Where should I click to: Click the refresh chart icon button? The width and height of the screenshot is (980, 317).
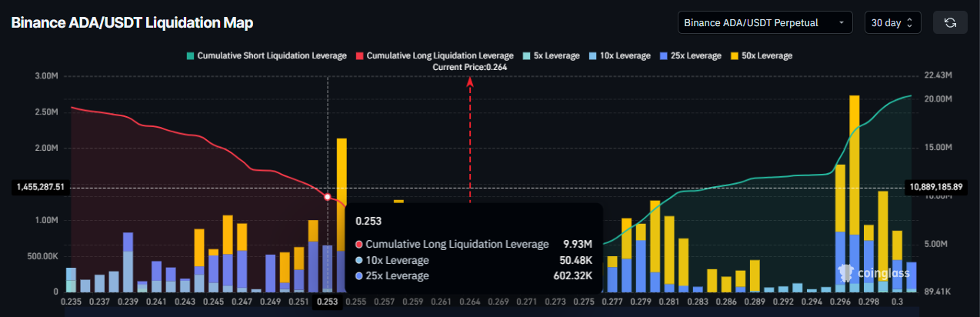(x=949, y=22)
